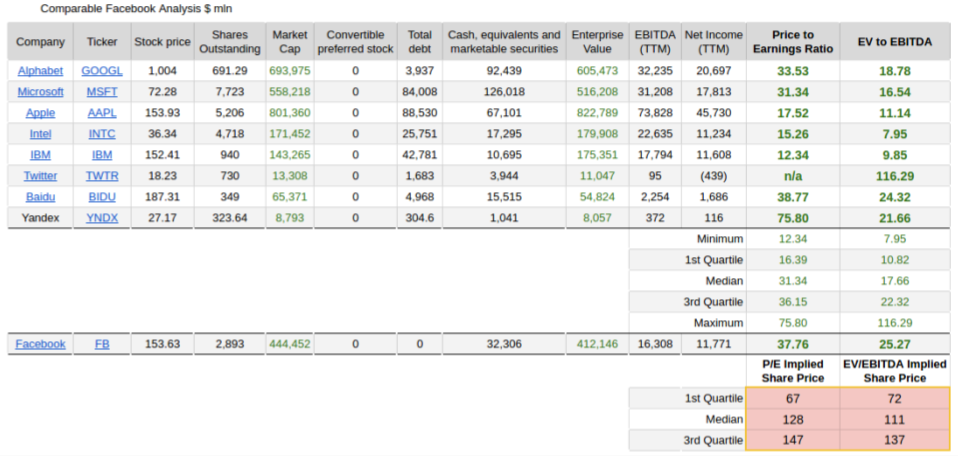Select Apple cash and equivalents 67,101
The width and height of the screenshot is (958, 457).
pos(504,113)
